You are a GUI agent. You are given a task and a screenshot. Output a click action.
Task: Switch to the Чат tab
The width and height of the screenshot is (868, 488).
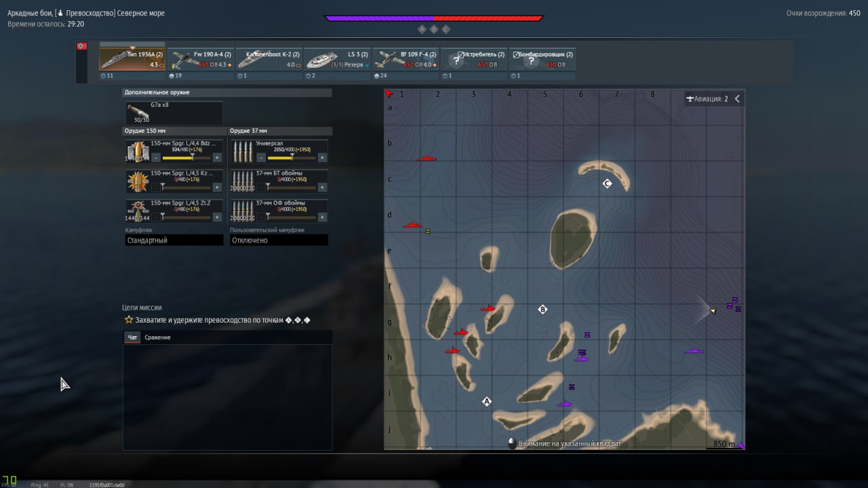132,338
